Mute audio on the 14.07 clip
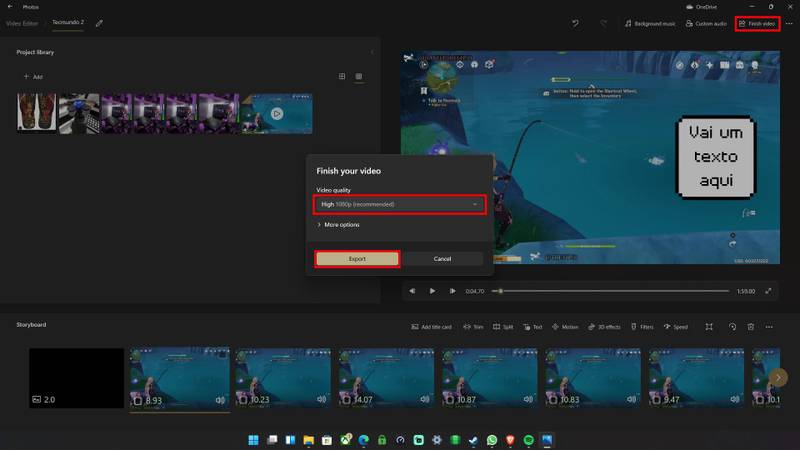The height and width of the screenshot is (450, 800). click(425, 399)
